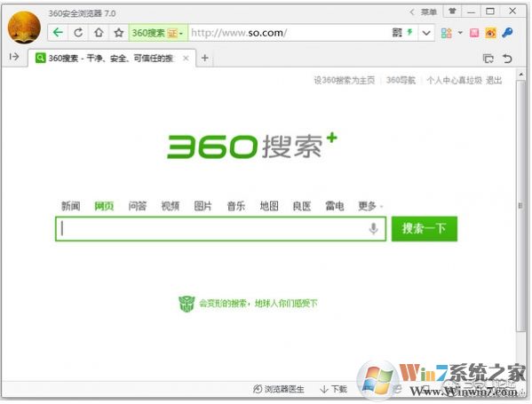This screenshot has height=404, width=532.
Task: Go to home page icon
Action: (x=99, y=33)
